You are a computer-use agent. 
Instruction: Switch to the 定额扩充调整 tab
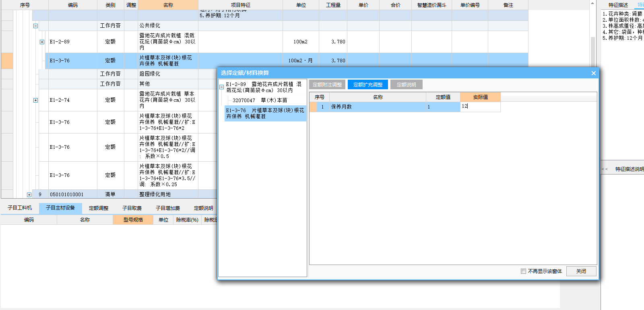coord(368,85)
